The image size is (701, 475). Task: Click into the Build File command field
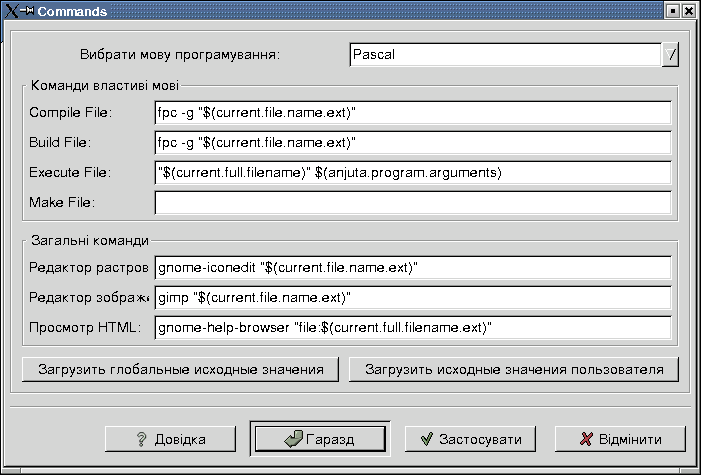pos(412,142)
